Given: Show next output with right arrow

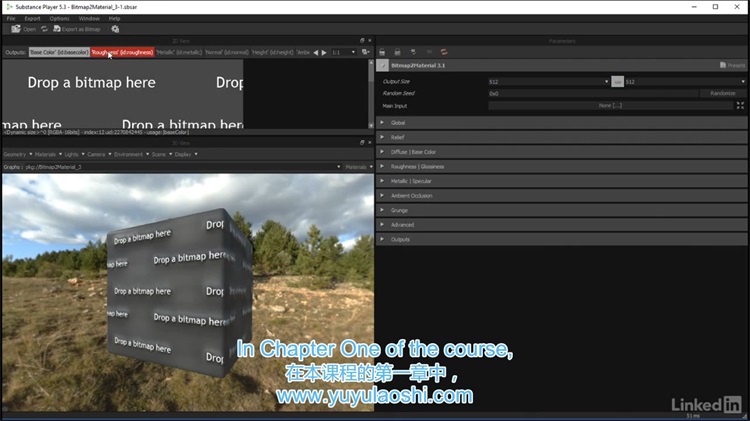Looking at the screenshot, I should (x=324, y=53).
